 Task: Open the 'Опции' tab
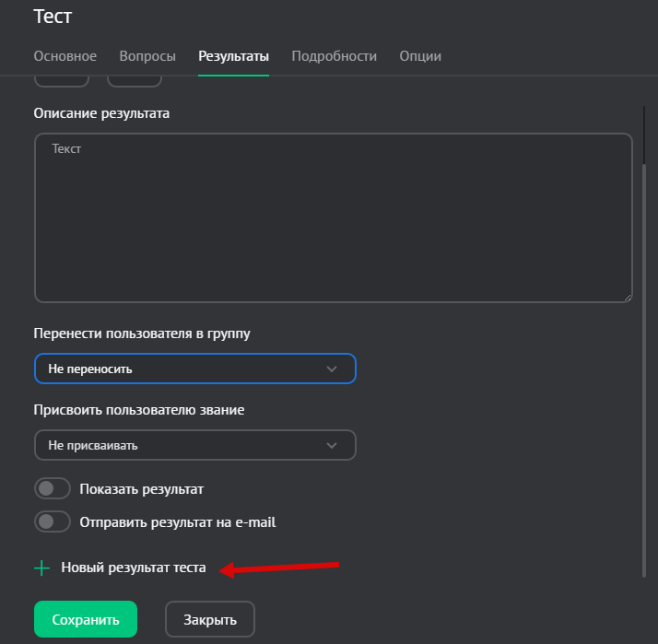point(419,56)
